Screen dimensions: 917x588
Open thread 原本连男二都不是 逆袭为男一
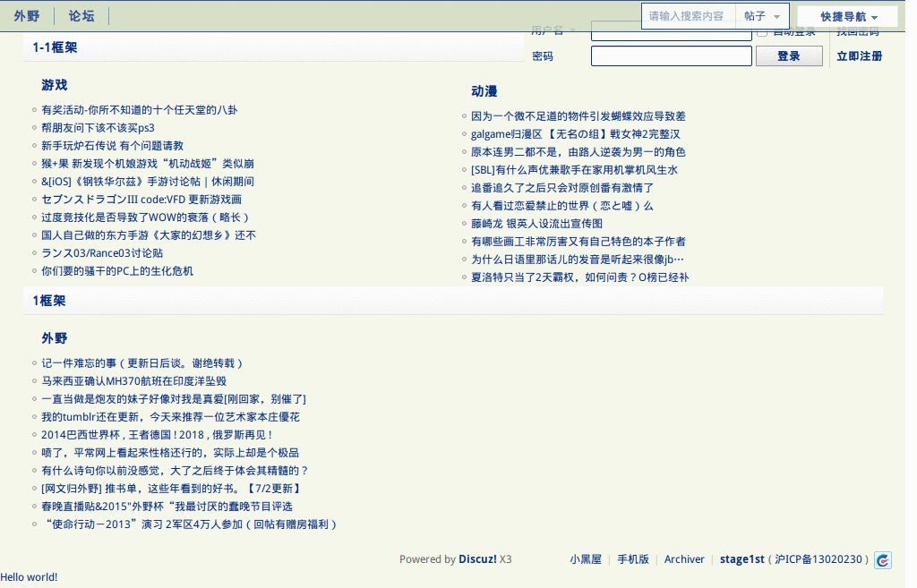point(578,152)
